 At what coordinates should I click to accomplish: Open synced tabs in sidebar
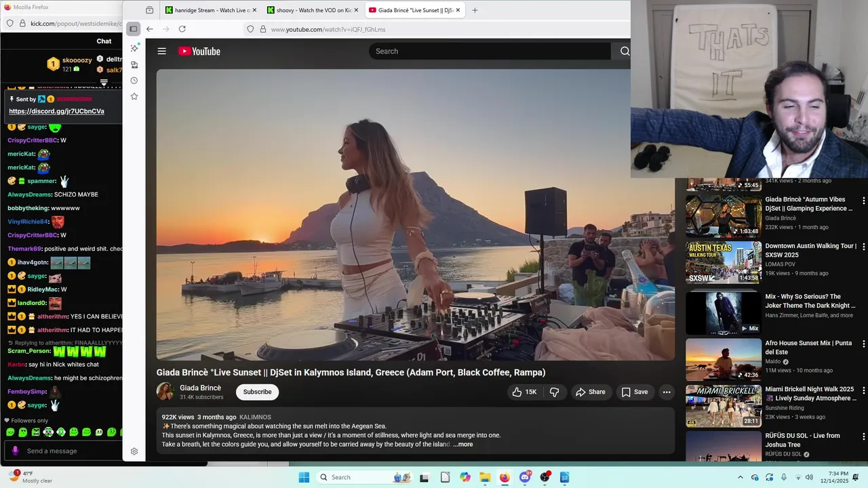coord(134,65)
